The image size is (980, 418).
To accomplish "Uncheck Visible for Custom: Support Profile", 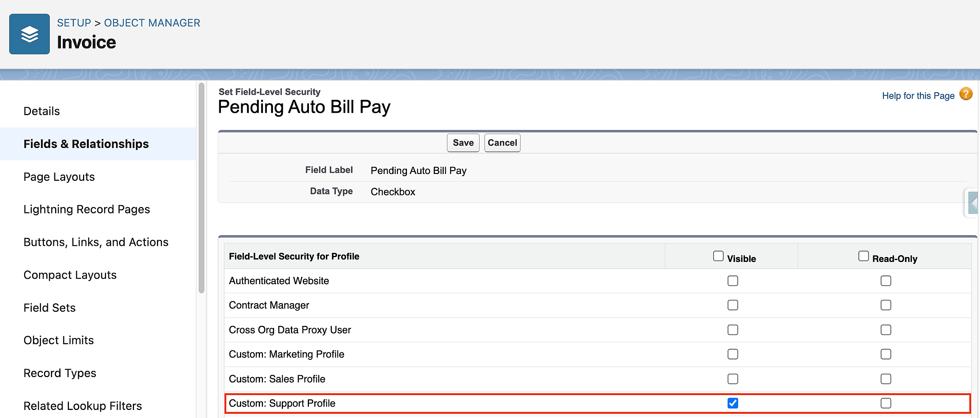I will [x=733, y=403].
